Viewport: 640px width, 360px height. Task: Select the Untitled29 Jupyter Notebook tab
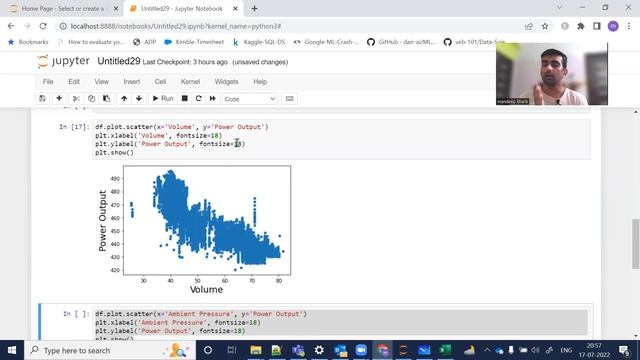coord(182,8)
